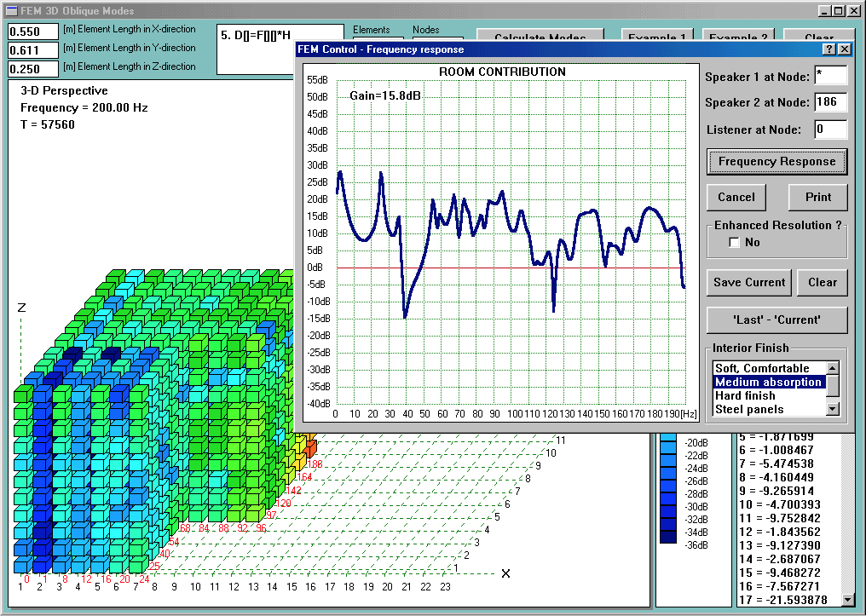
Task: Open context help question mark button
Action: click(829, 49)
